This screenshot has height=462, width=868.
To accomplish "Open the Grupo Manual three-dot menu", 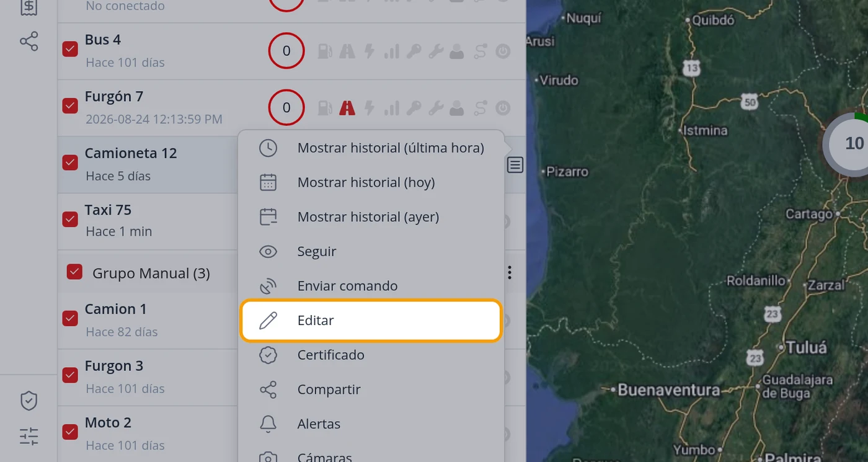I will click(510, 272).
